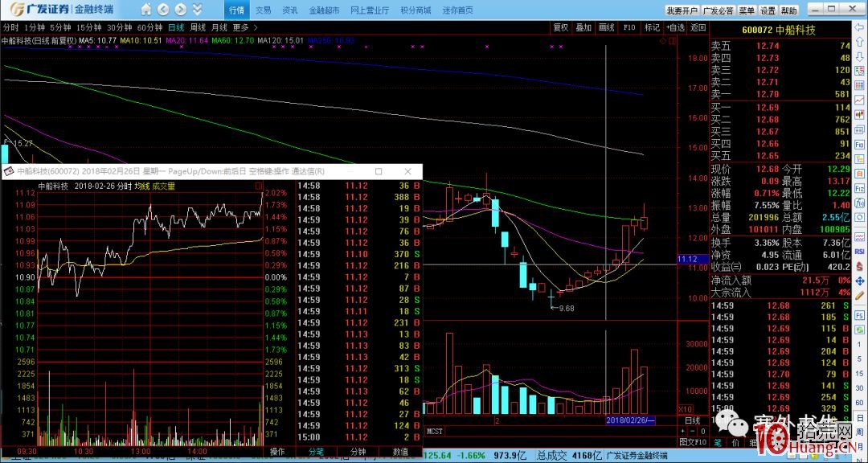Click the F5 icon in right sidebar

tap(860, 315)
